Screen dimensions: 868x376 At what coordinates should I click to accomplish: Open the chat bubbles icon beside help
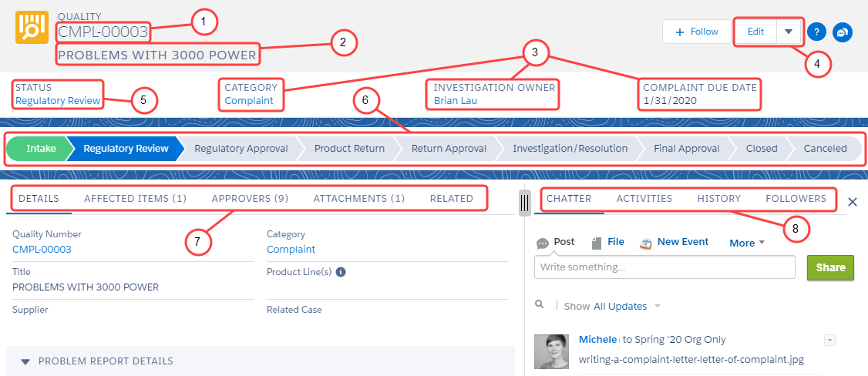click(843, 32)
